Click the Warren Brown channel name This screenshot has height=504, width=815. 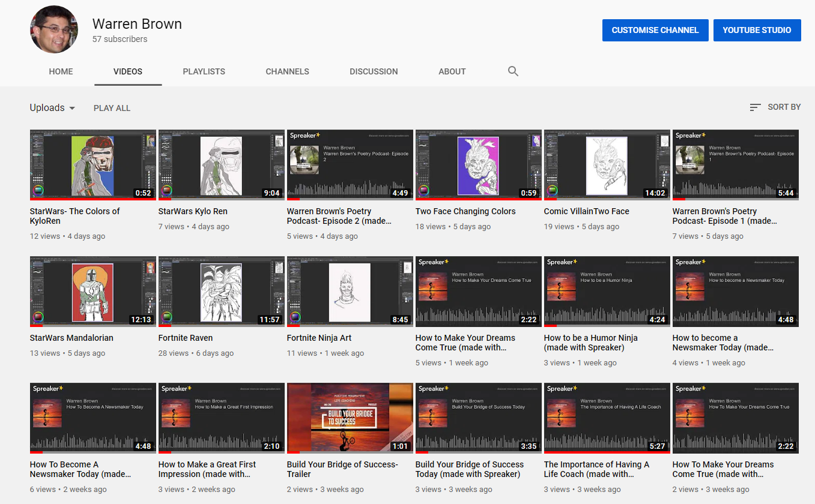click(x=137, y=24)
